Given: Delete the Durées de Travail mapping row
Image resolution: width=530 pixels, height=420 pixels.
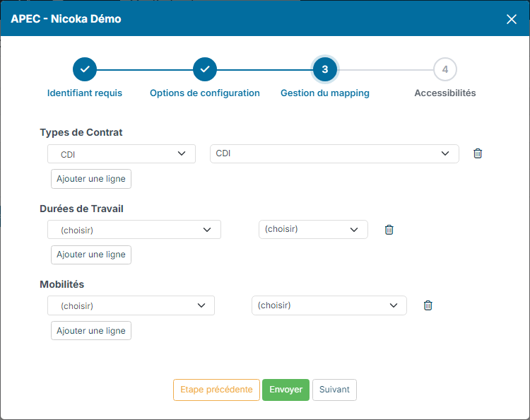Looking at the screenshot, I should pos(389,230).
